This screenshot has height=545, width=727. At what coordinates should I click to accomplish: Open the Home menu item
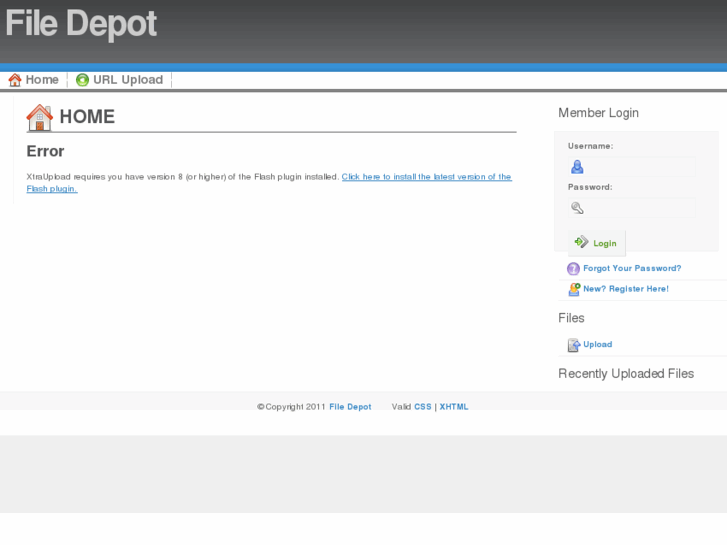point(34,80)
